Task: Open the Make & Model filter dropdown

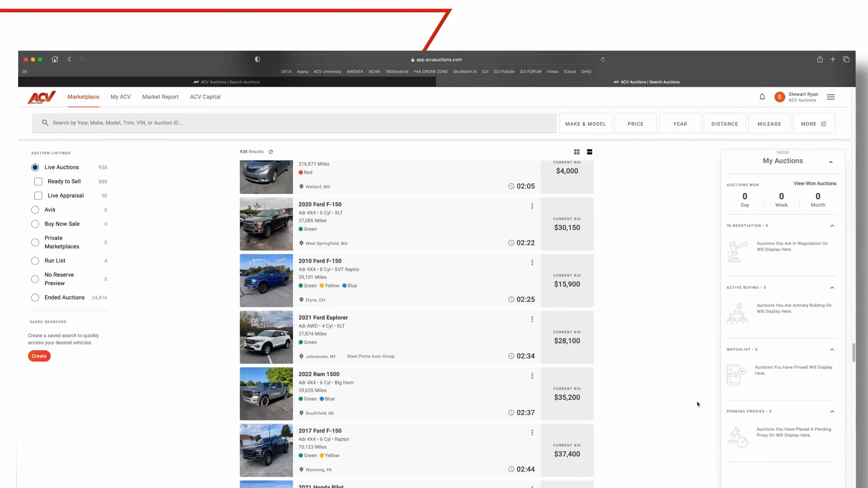Action: click(585, 124)
